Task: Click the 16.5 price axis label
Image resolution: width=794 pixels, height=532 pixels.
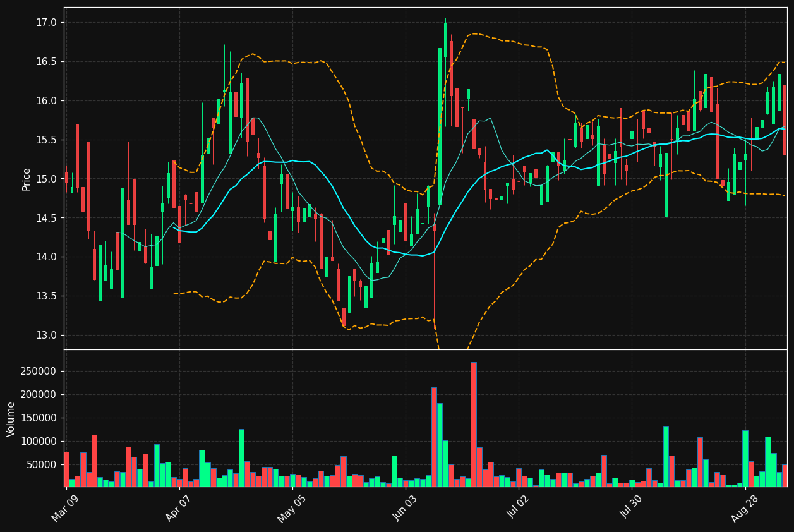Action: [47, 62]
